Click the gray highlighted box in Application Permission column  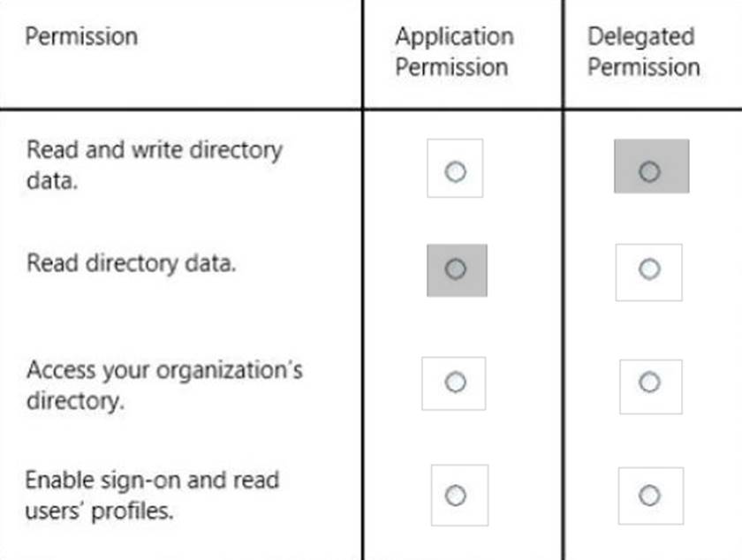point(457,269)
